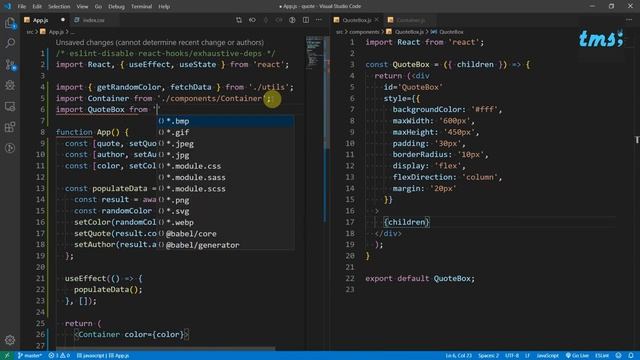Click the Open Changes compare icon
The height and width of the screenshot is (360, 640).
(239, 20)
